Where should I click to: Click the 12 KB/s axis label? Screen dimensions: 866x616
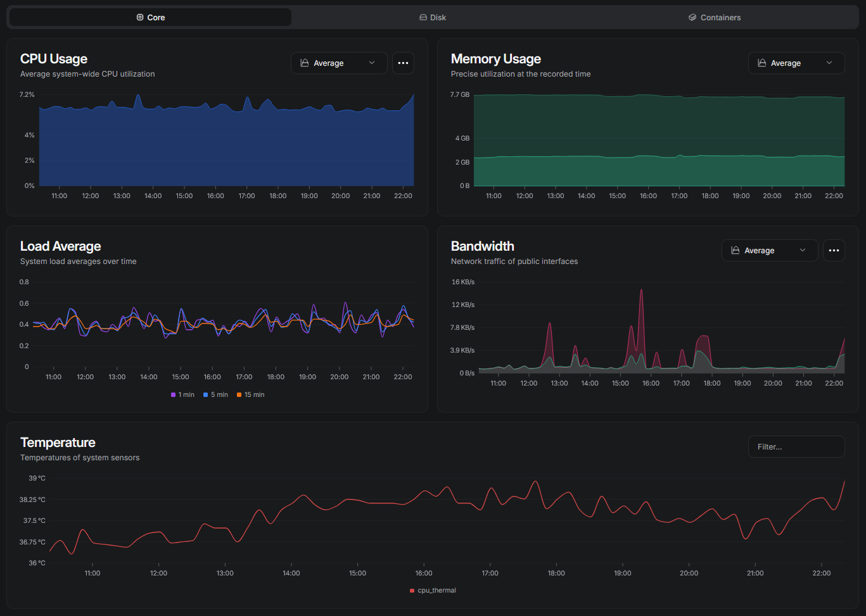pyautogui.click(x=463, y=305)
